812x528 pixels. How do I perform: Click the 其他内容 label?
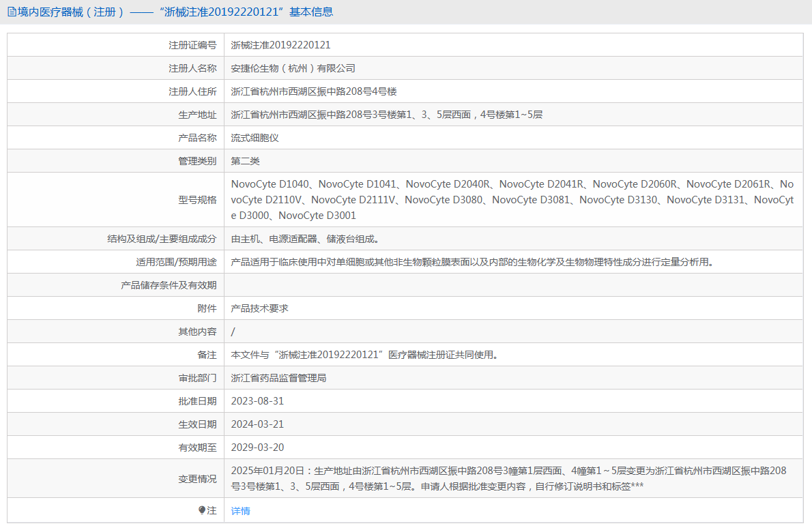197,332
